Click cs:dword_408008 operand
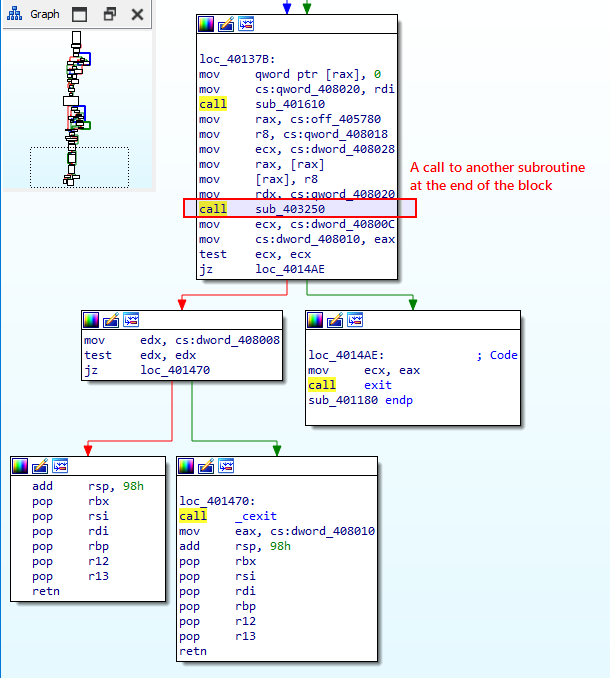Screen dimensions: 610x678 [227, 340]
